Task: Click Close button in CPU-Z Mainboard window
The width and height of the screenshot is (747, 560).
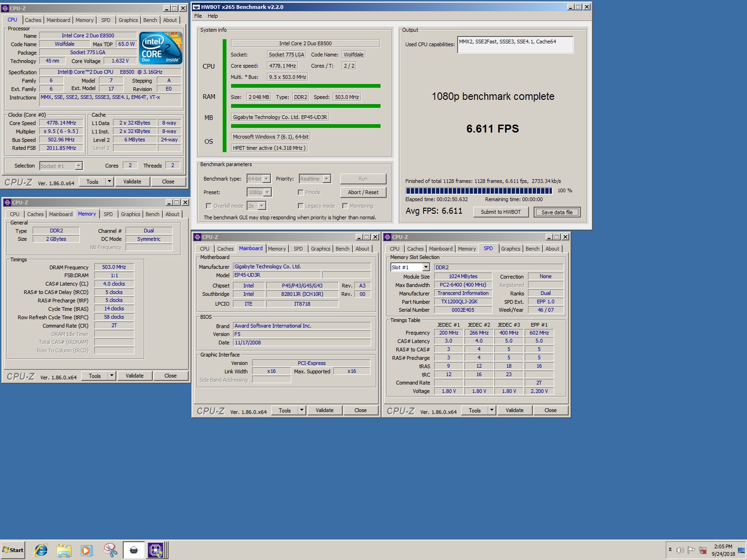Action: pos(360,410)
